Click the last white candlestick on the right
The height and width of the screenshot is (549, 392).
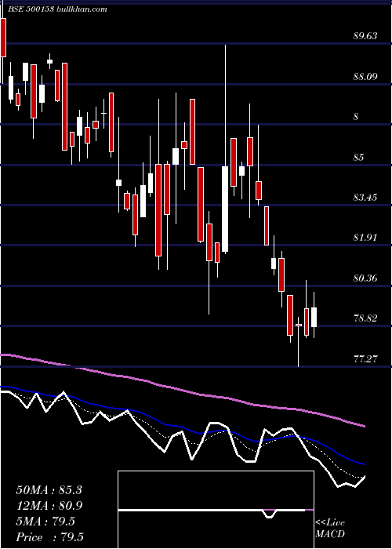click(x=314, y=317)
